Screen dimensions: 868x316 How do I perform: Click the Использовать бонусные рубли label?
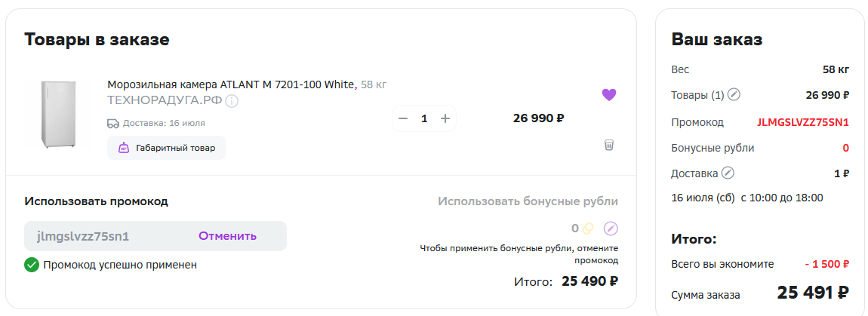tap(528, 201)
